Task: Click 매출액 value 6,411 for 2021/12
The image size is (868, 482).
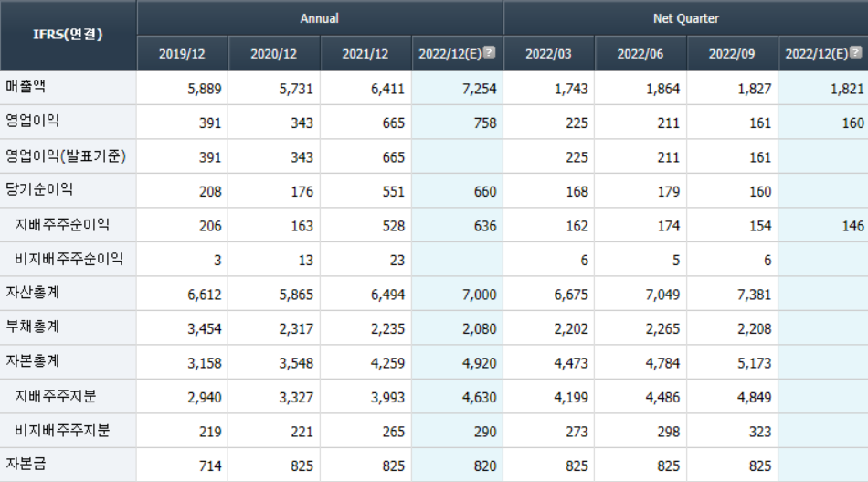Action: [x=387, y=89]
